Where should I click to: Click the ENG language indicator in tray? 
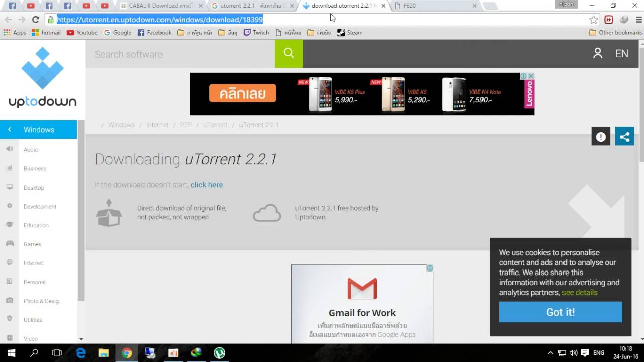(599, 353)
